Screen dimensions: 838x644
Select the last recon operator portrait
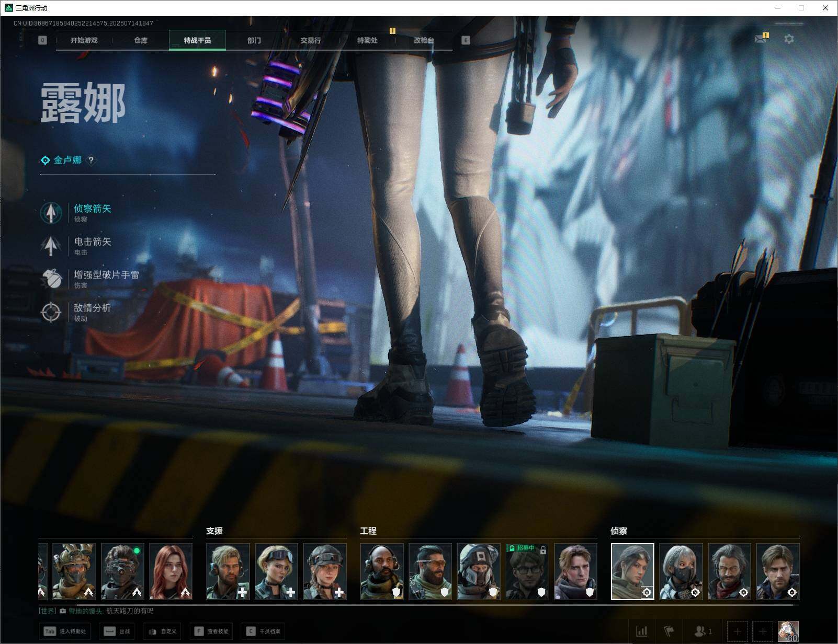tap(778, 571)
